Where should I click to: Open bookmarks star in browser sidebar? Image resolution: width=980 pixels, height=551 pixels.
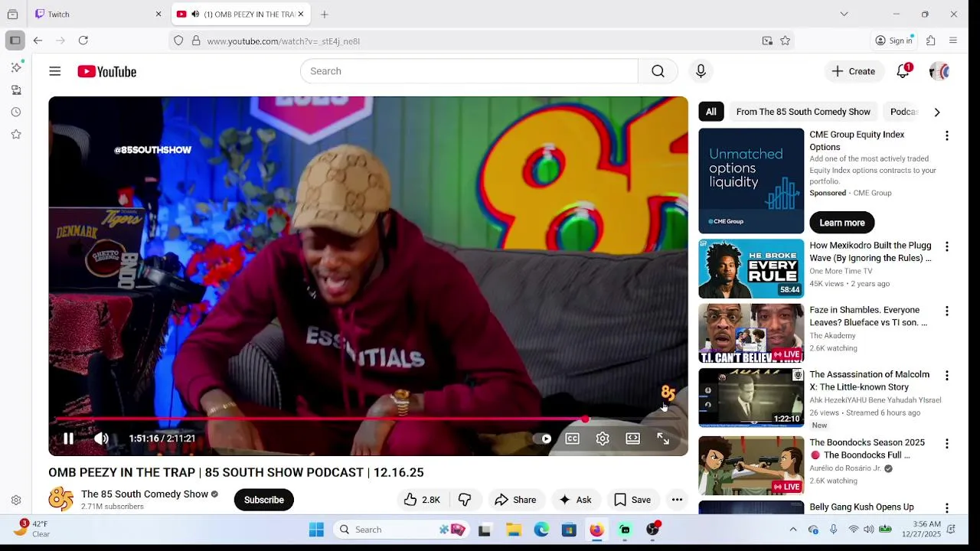point(16,134)
